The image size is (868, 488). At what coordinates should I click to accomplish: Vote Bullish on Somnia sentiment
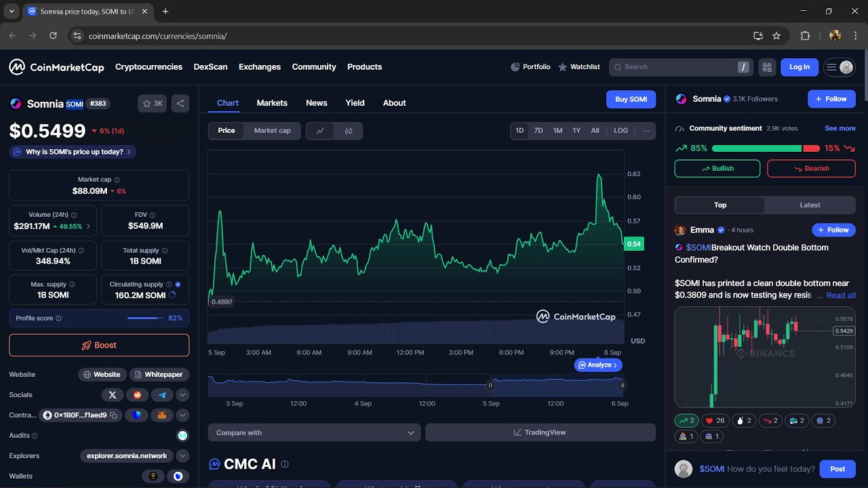point(717,169)
